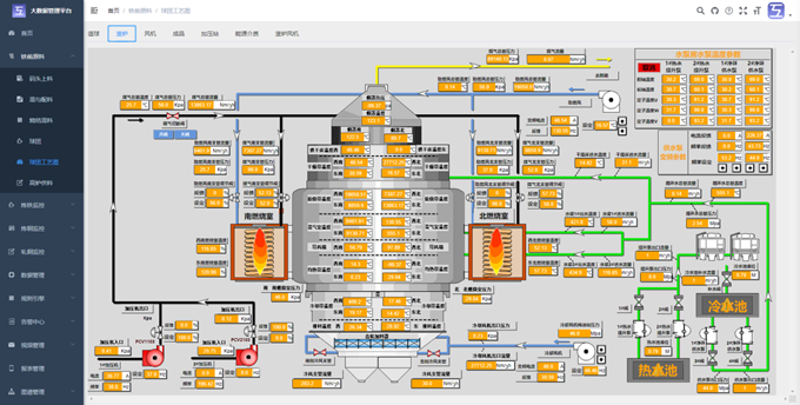Collapse sidebar using the hamburger icon
The height and width of the screenshot is (405, 800).
pyautogui.click(x=94, y=10)
